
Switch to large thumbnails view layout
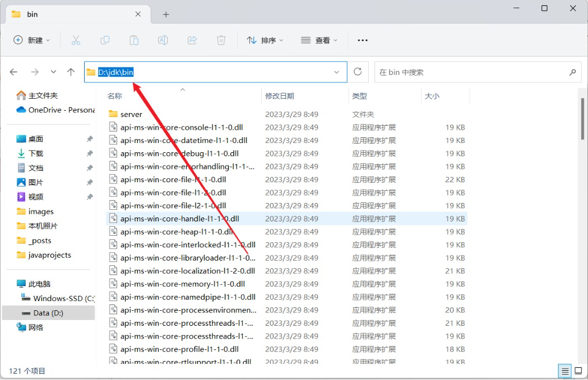click(x=578, y=371)
